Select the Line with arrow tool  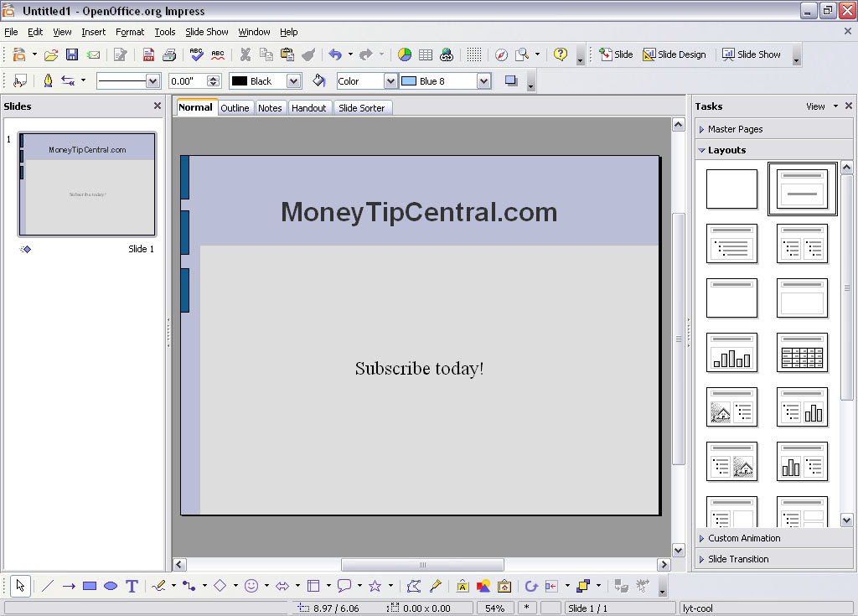(x=69, y=586)
